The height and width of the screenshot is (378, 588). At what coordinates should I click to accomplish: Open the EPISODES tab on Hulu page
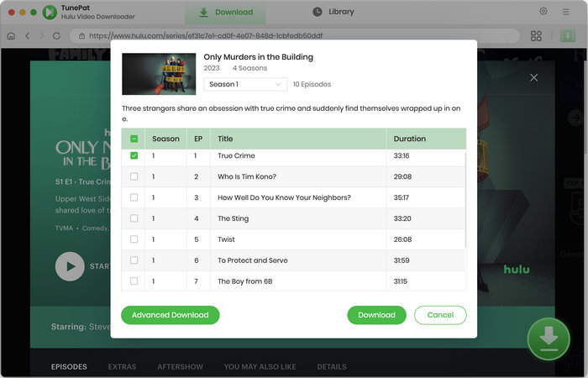point(69,367)
